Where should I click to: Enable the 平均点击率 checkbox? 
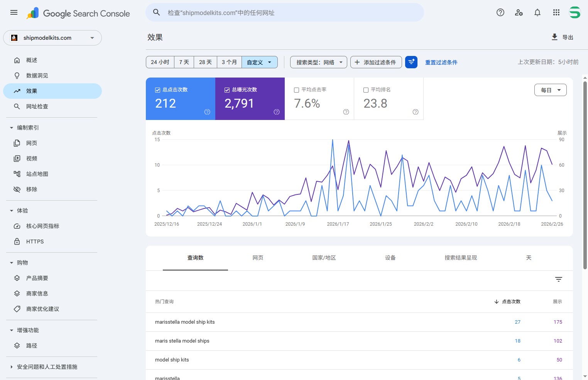(x=296, y=90)
